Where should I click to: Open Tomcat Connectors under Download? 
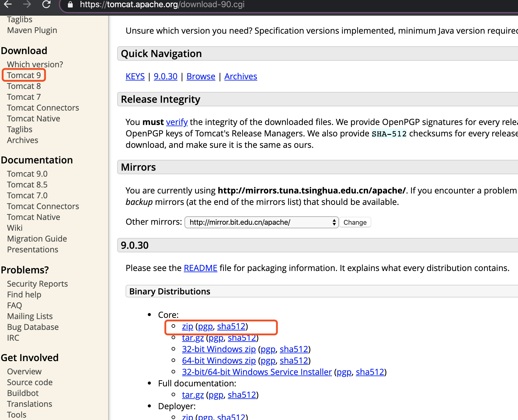43,108
